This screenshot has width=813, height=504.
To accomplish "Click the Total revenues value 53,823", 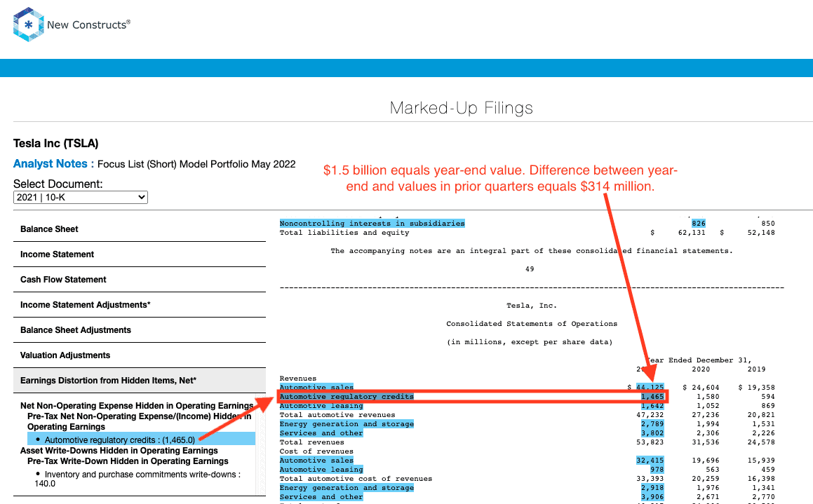I will (650, 442).
